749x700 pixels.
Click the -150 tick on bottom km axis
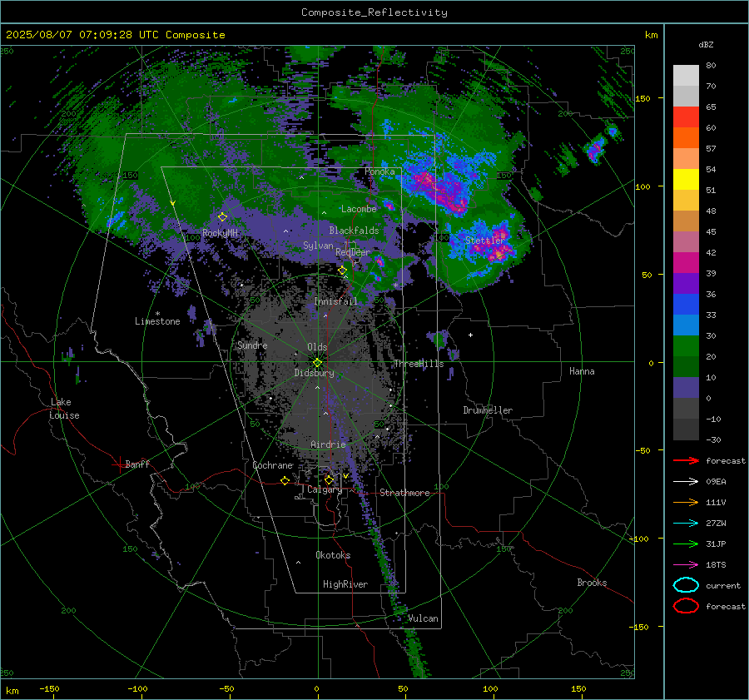tap(49, 688)
